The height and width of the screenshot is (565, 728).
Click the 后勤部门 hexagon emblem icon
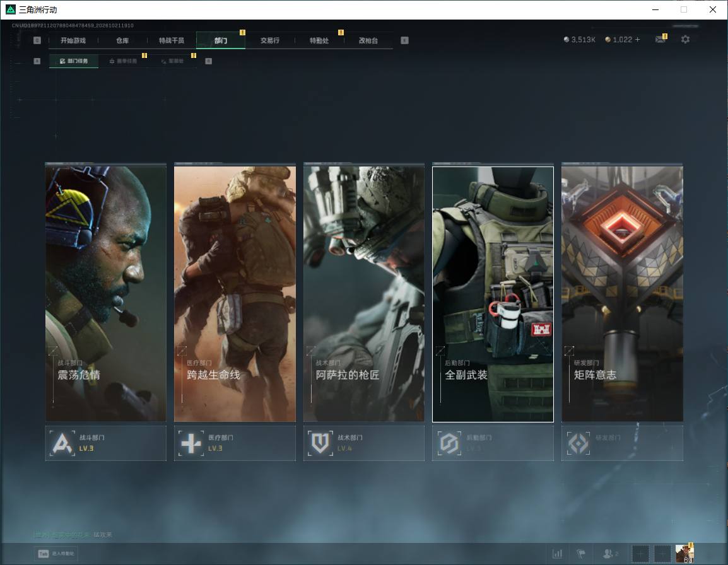pos(449,443)
